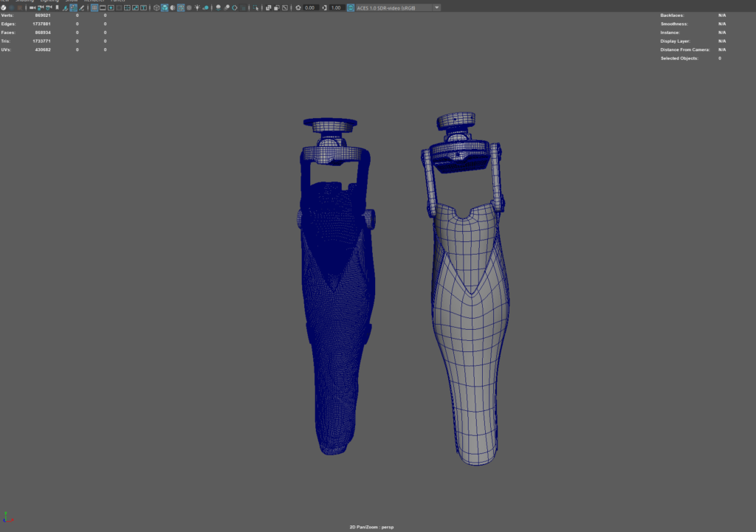Enable Textured display checker-sphere icon

pyautogui.click(x=189, y=7)
